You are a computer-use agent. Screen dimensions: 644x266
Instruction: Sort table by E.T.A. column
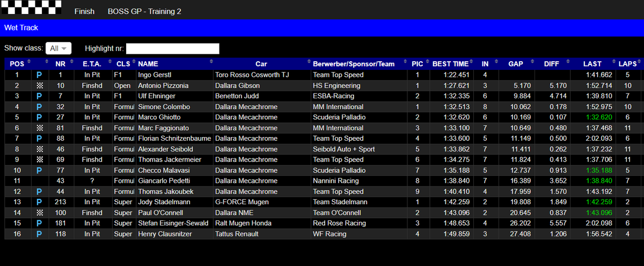(92, 64)
